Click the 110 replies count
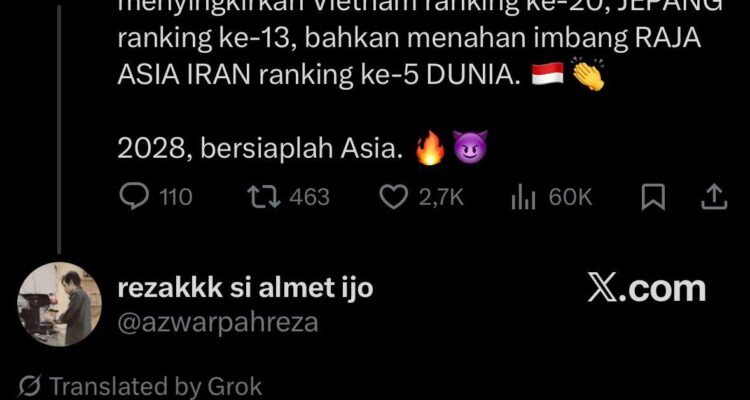Viewport: 750px width, 400px height. pyautogui.click(x=176, y=198)
